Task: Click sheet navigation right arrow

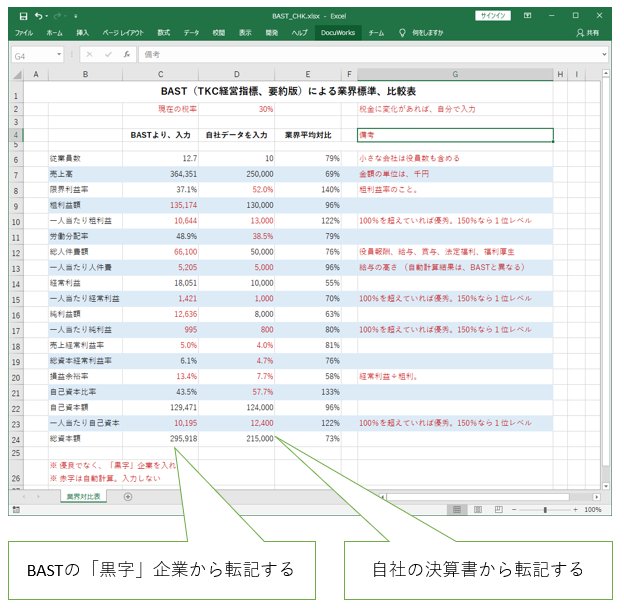Action: pos(39,497)
